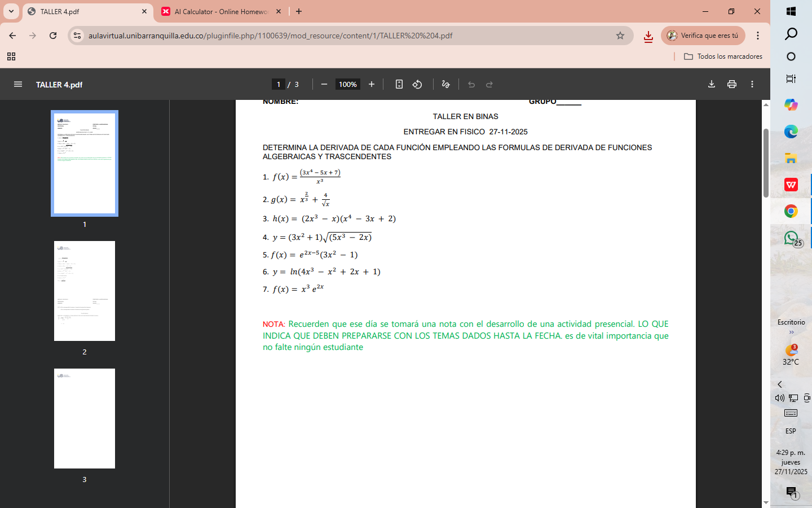Open page 2 thumbnail

85,291
